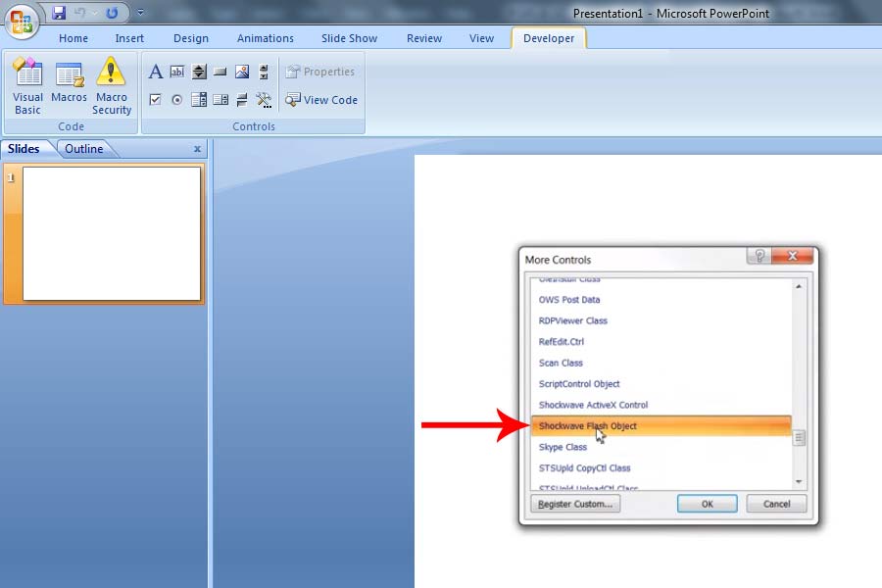Switch to the Outline pane tab

(84, 149)
